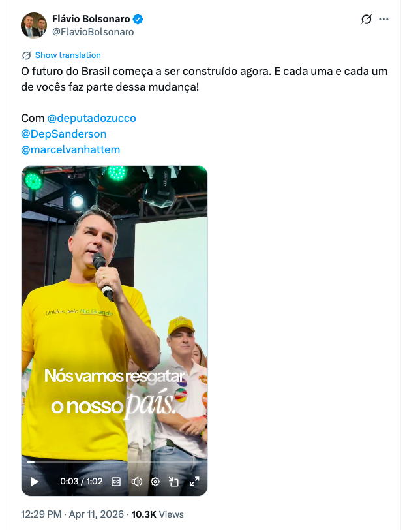Open the @marcelvanhattem mention

tap(70, 149)
